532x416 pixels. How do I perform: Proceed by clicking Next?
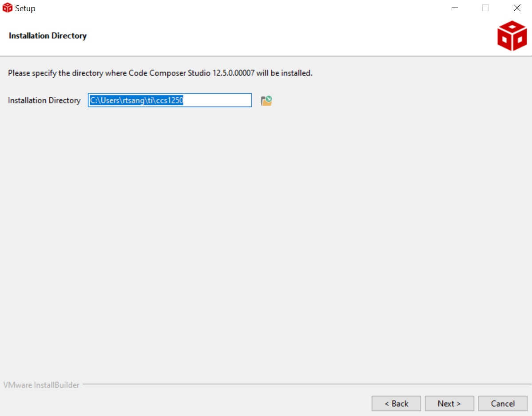coord(449,403)
